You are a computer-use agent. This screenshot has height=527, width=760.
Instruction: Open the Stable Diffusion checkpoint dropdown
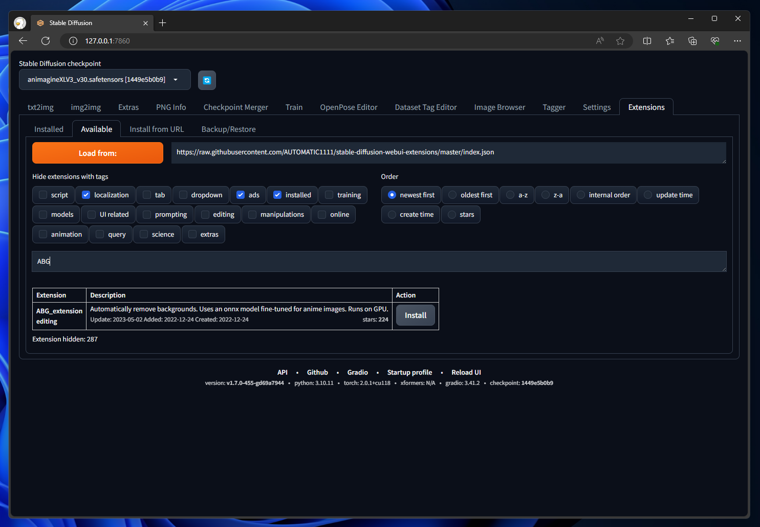pyautogui.click(x=105, y=80)
